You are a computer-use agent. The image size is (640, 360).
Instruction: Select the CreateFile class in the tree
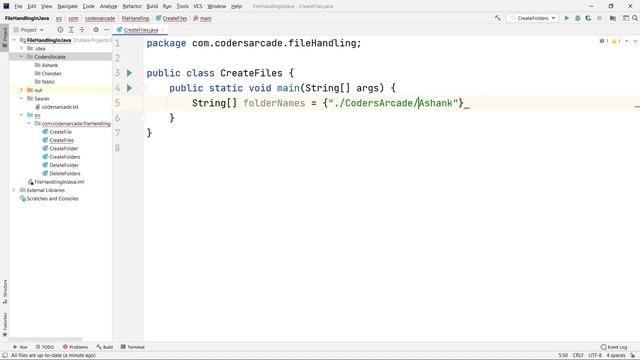point(60,132)
